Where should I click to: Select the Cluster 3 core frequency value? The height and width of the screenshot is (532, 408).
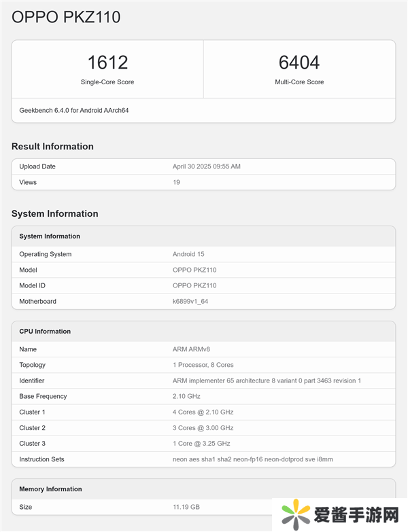[201, 444]
